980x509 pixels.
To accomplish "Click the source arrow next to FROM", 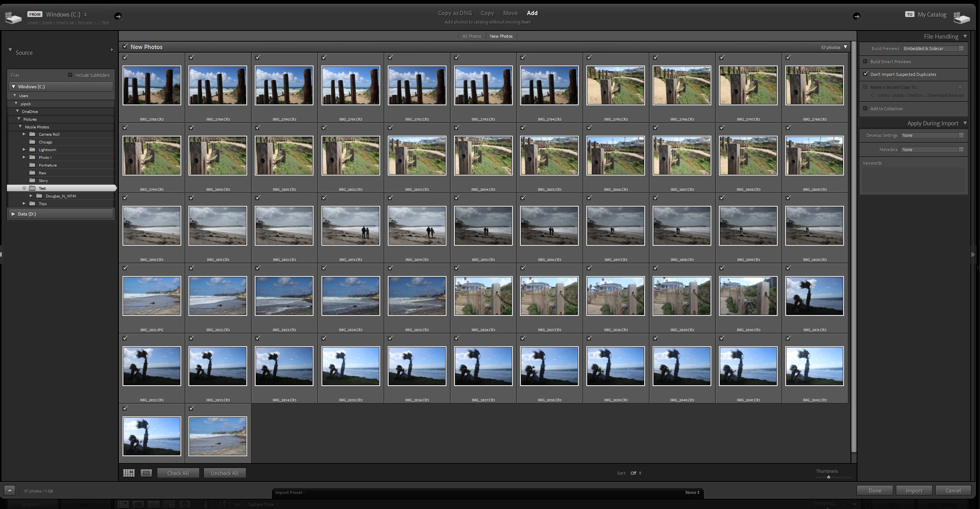I will pos(118,16).
